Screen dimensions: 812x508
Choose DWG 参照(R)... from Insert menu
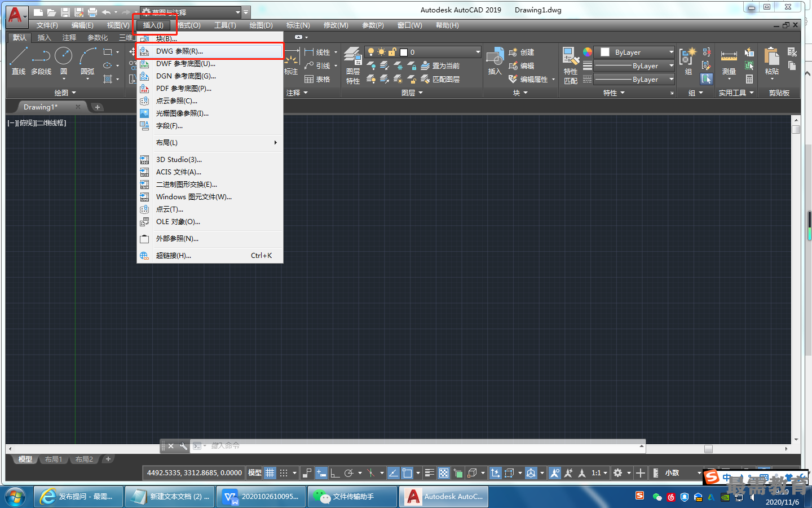click(x=210, y=51)
